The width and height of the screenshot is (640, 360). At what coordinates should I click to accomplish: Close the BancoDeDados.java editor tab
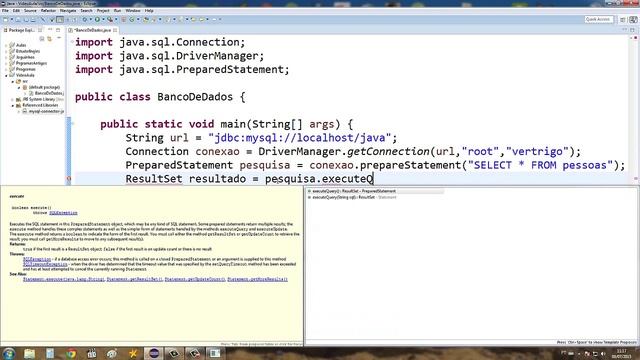click(x=115, y=30)
